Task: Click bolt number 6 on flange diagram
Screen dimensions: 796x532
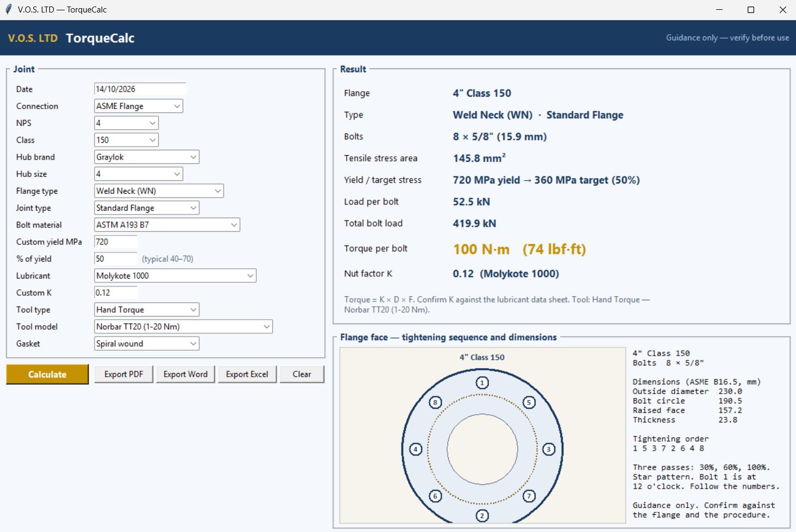Action: [435, 496]
